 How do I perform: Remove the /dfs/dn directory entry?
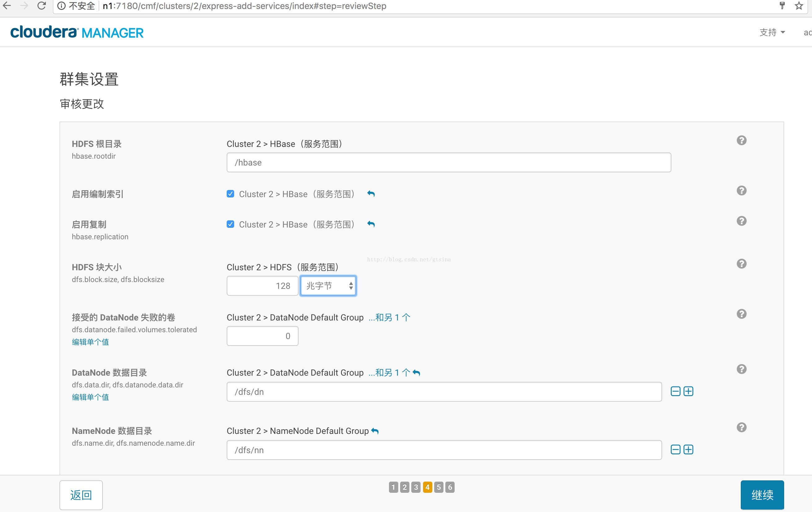pos(675,391)
